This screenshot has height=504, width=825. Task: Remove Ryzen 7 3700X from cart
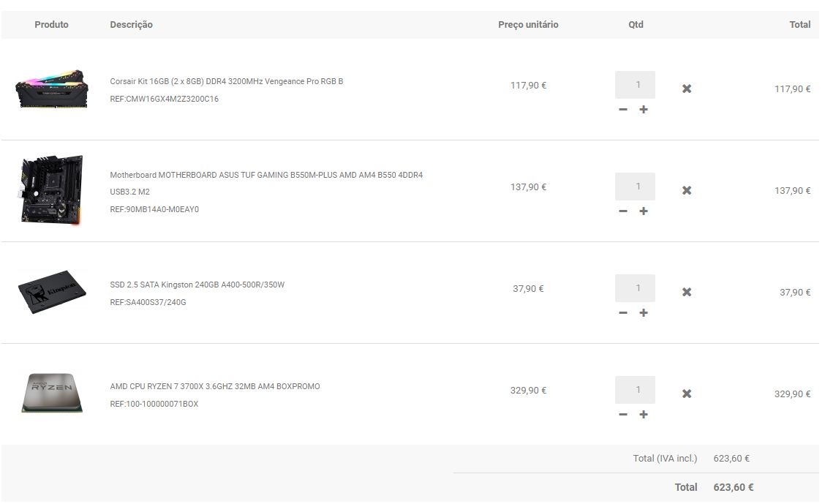pos(687,394)
